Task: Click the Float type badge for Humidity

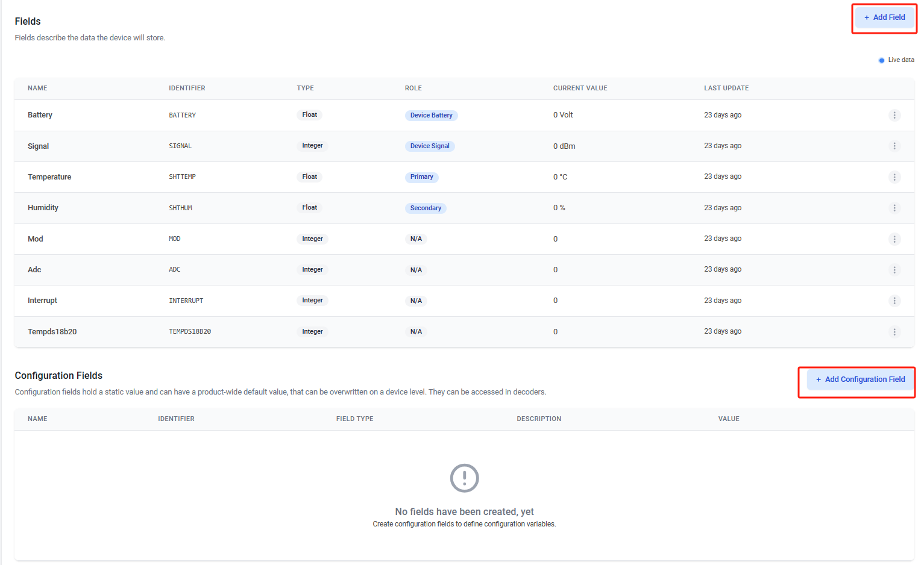Action: 310,208
